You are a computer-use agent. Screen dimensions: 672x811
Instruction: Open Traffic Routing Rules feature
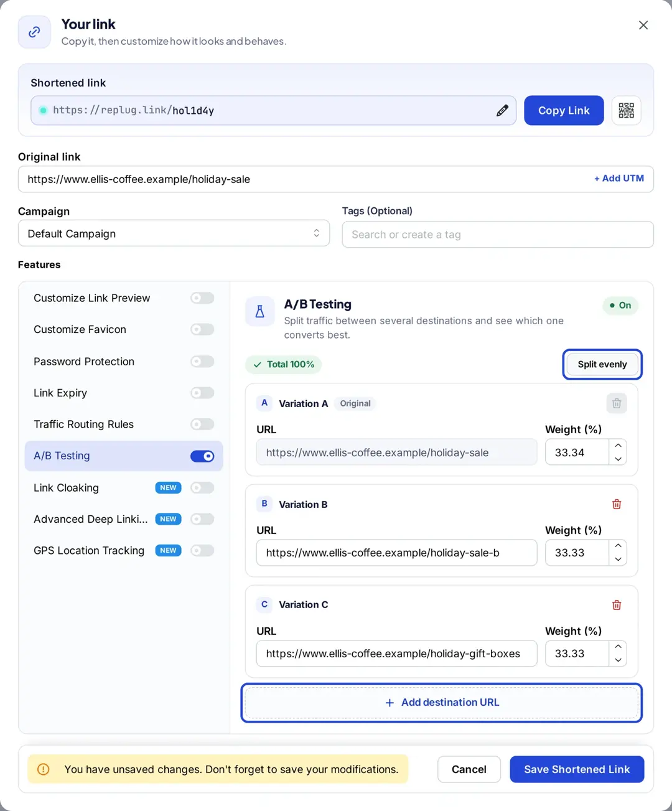(x=124, y=424)
